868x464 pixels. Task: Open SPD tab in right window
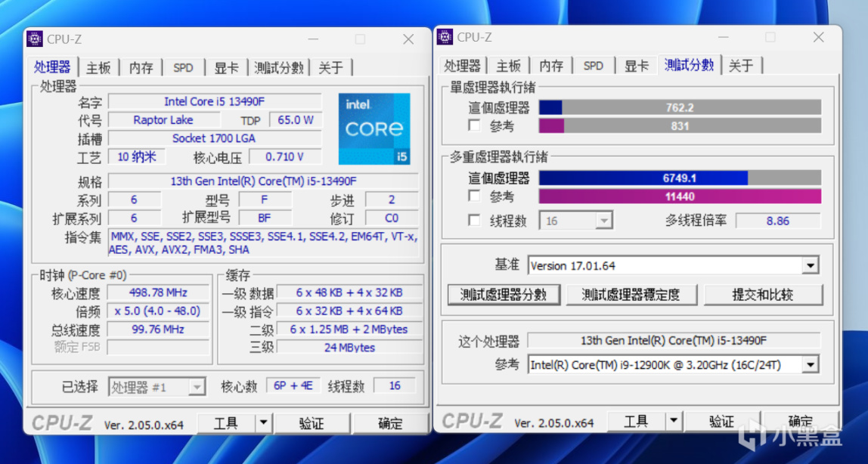(x=594, y=66)
